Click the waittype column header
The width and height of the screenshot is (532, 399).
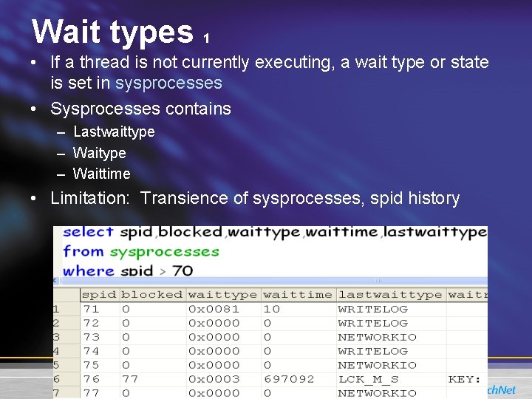tap(224, 295)
